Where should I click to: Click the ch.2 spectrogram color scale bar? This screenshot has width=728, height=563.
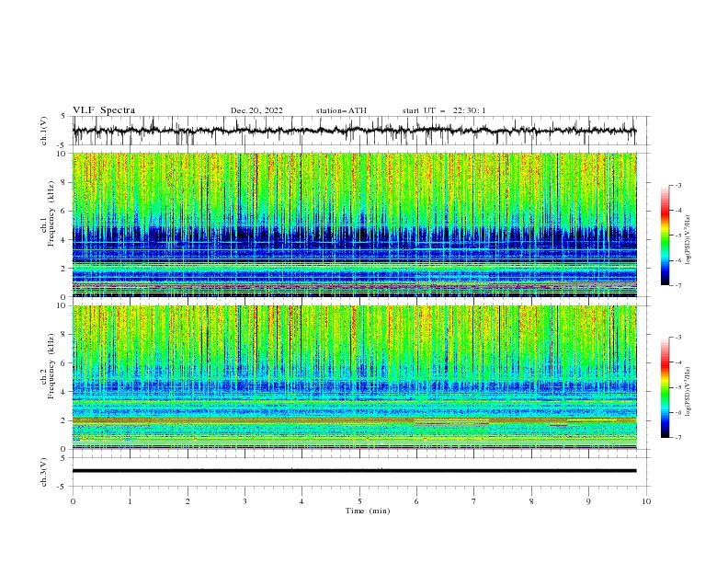pos(665,387)
